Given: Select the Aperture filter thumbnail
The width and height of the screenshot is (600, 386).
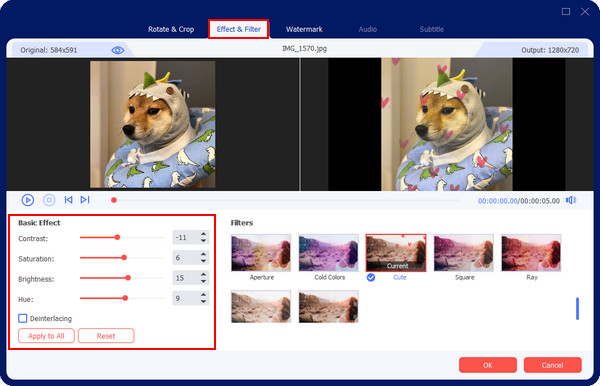Looking at the screenshot, I should point(261,253).
